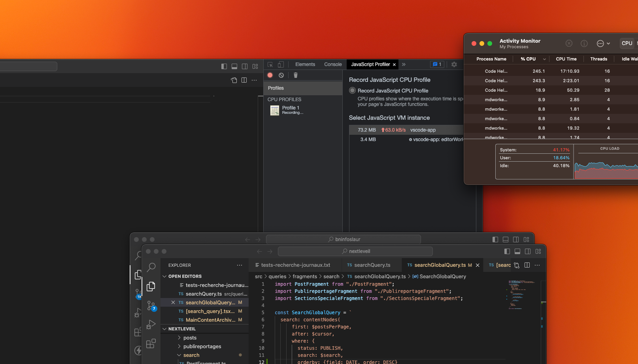Screen dimensions: 638x364
Task: Collapse the Open Editors section
Action: [165, 276]
